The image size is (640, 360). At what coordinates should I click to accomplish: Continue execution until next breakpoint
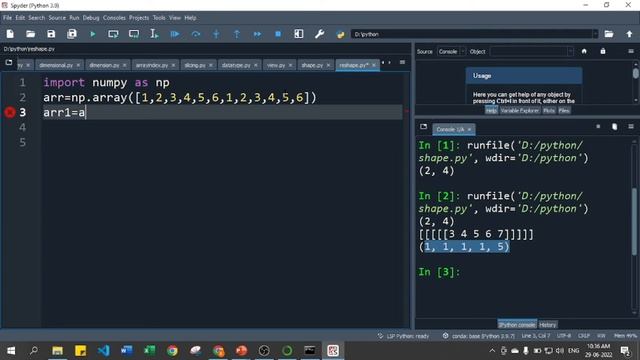pyautogui.click(x=257, y=34)
